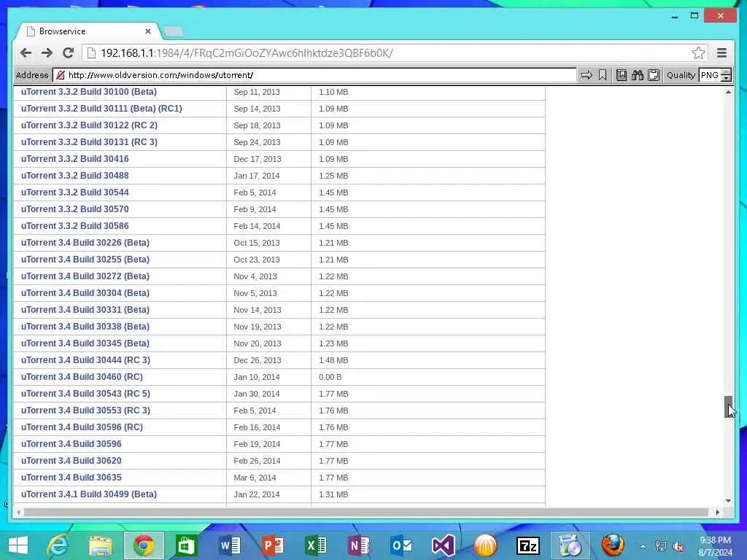This screenshot has height=560, width=747.
Task: Open uTorrent 3.3.2 Build 30100 (Beta) link
Action: (88, 91)
